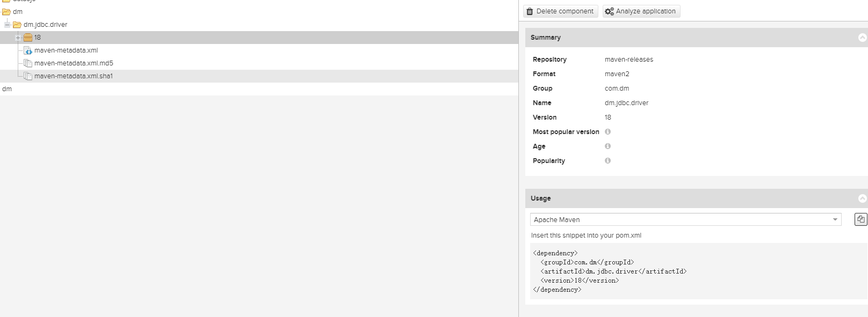Select the maven-metadata.xml.md5 tree entry
868x317 pixels.
click(x=73, y=63)
